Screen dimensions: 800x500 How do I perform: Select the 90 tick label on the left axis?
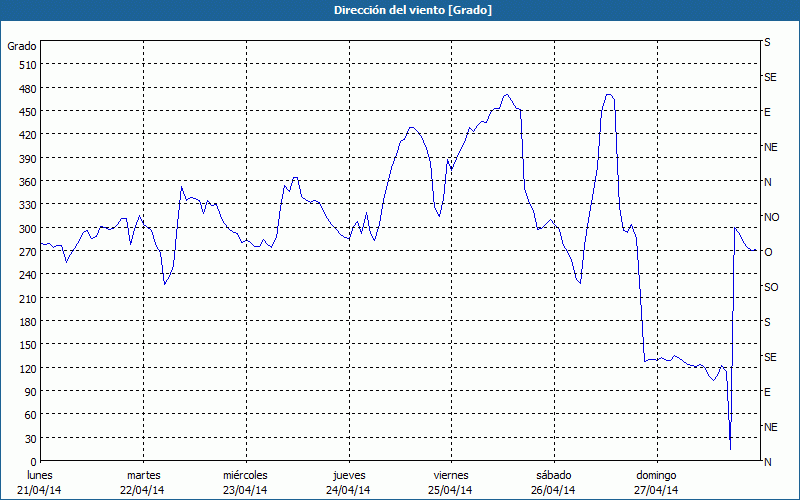pos(26,392)
